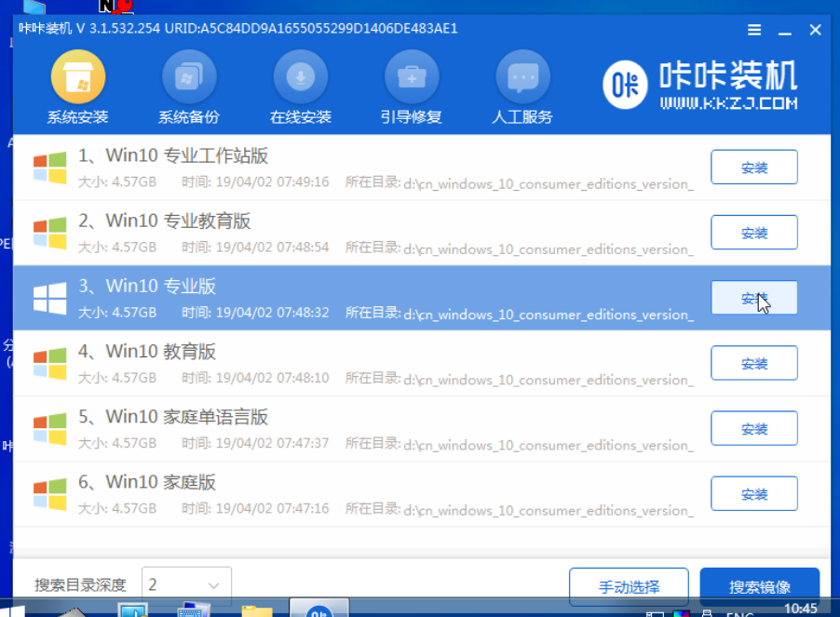Click the file folder icon in taskbar
Image resolution: width=840 pixels, height=617 pixels.
256,610
